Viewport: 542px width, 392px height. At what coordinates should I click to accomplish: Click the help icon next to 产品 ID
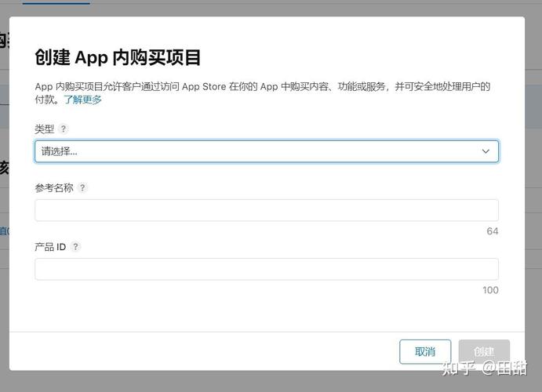pos(75,247)
